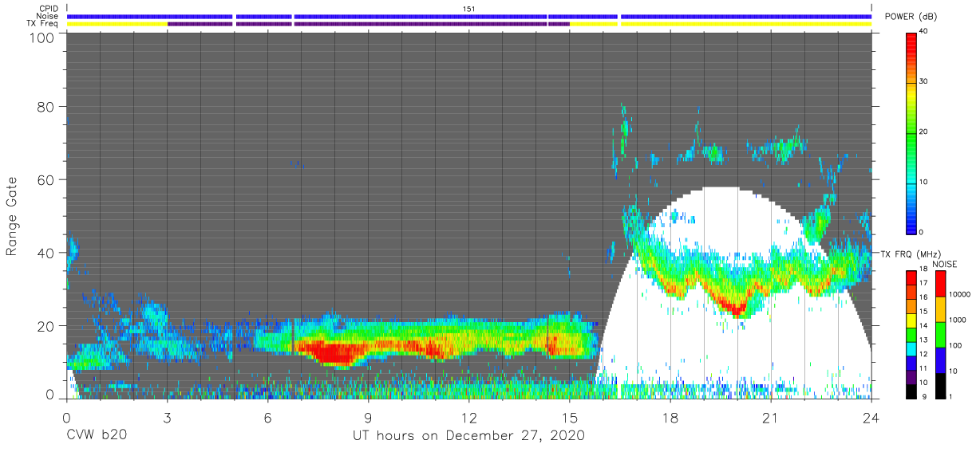Click the 'Noise' row label at top

pos(48,16)
